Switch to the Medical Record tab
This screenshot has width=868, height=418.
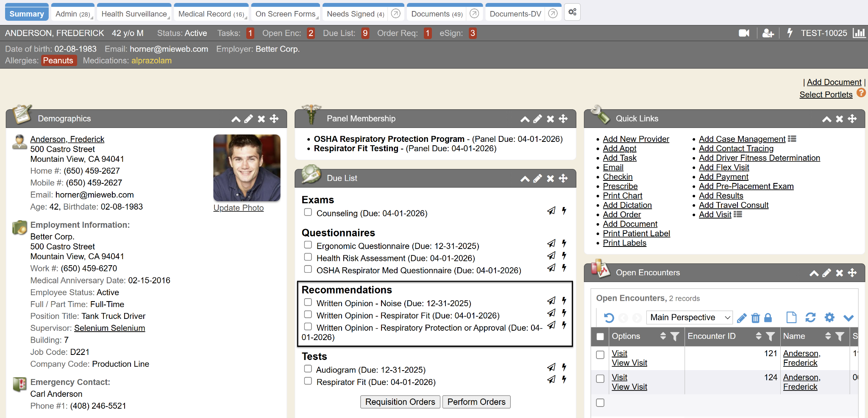tap(211, 14)
